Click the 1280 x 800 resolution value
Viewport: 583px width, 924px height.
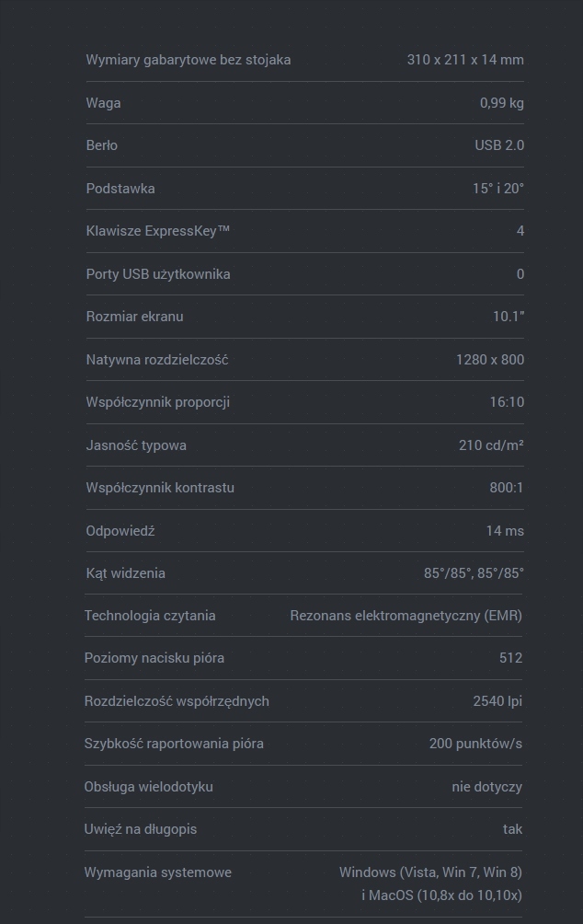[x=490, y=360]
